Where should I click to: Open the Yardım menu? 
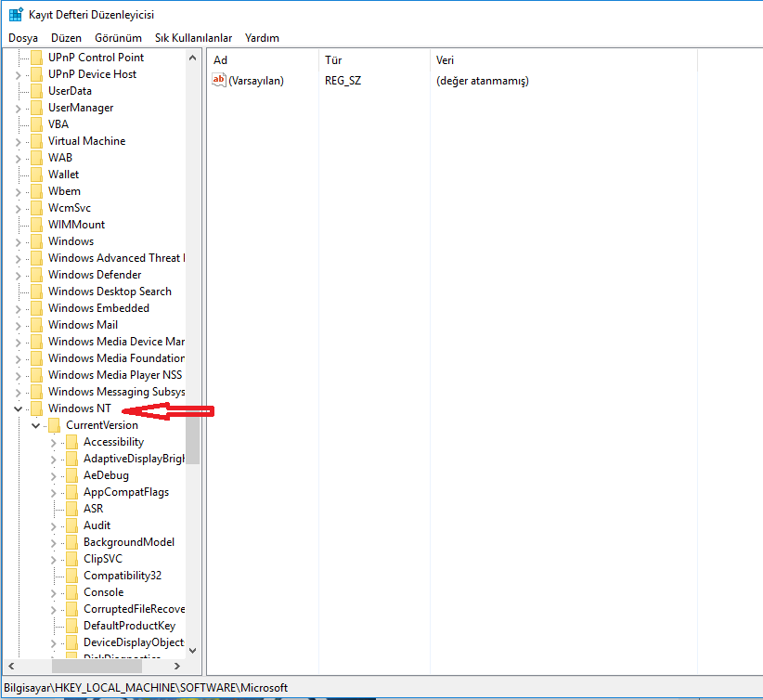pos(262,38)
